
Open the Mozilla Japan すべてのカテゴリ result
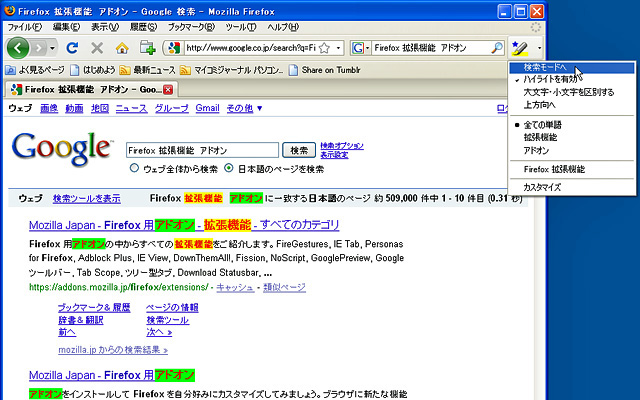pyautogui.click(x=184, y=225)
